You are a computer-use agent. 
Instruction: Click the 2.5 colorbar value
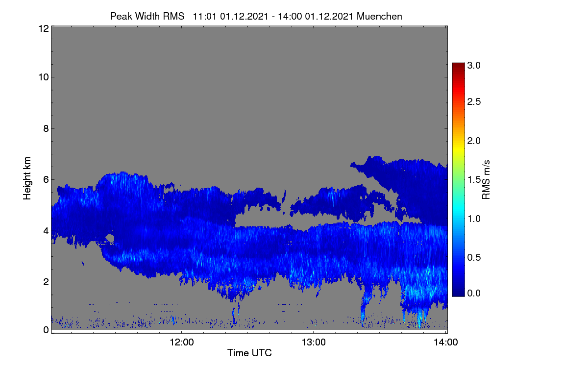coord(474,101)
